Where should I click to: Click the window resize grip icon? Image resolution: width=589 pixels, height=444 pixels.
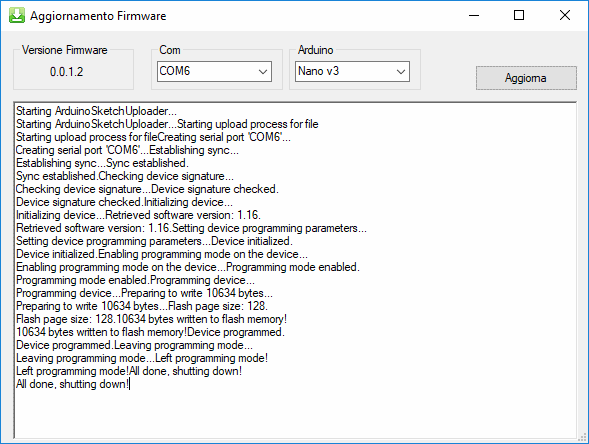pyautogui.click(x=583, y=438)
